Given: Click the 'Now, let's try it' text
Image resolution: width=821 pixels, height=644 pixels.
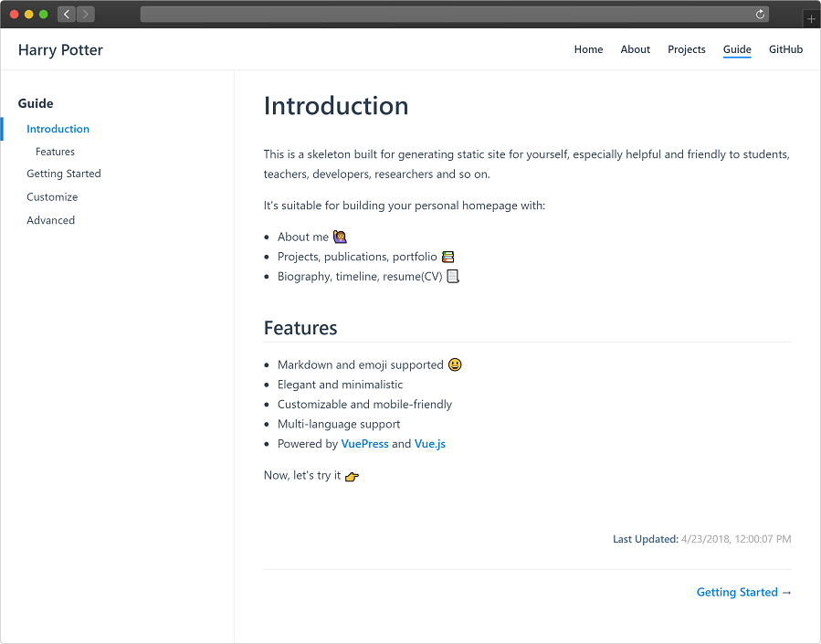Looking at the screenshot, I should pyautogui.click(x=302, y=475).
